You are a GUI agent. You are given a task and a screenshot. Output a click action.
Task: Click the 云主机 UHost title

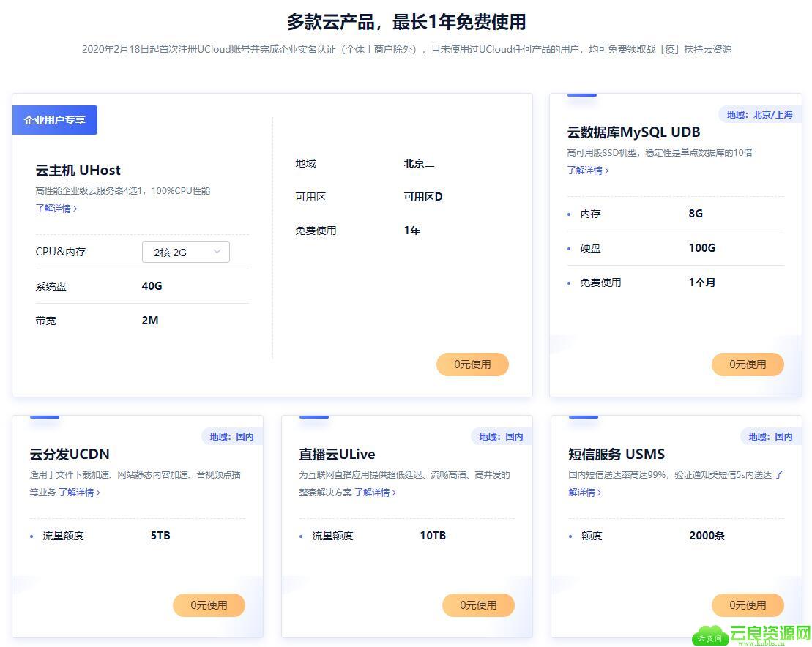click(78, 171)
